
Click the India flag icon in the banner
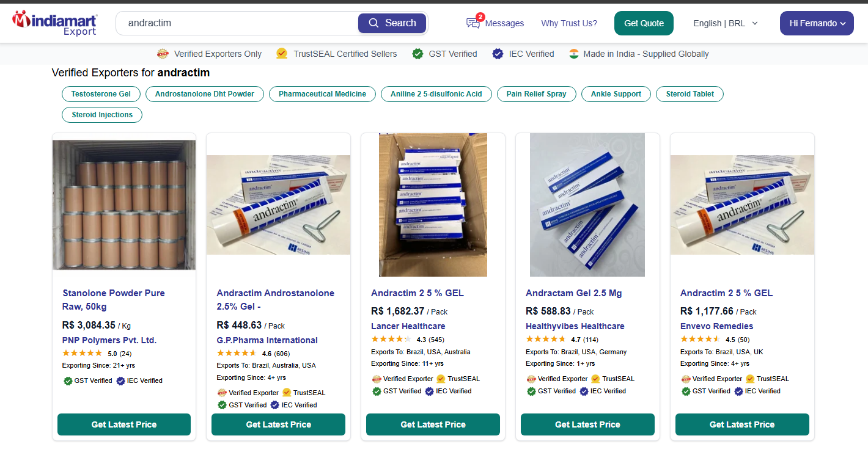click(x=573, y=54)
